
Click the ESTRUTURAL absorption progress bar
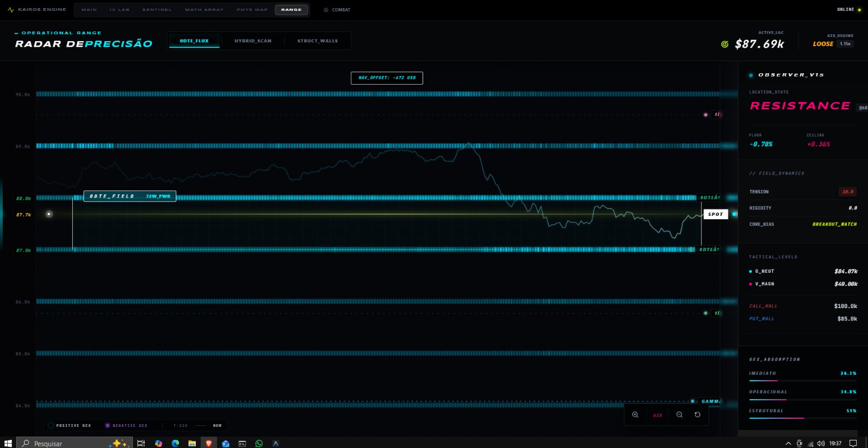pyautogui.click(x=802, y=418)
